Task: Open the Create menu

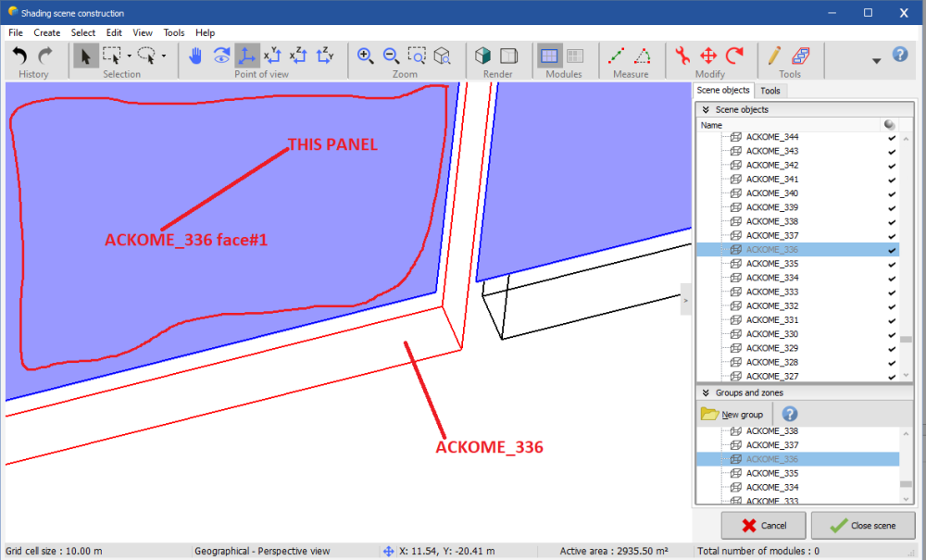Action: pos(46,32)
